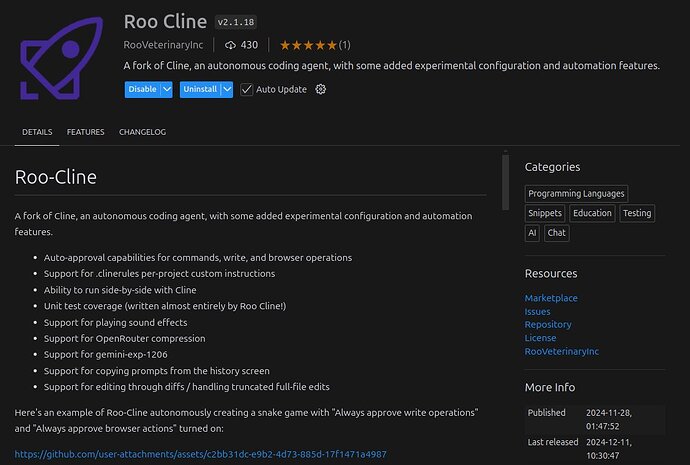
Task: Click the install count cloud download icon
Action: [x=230, y=45]
